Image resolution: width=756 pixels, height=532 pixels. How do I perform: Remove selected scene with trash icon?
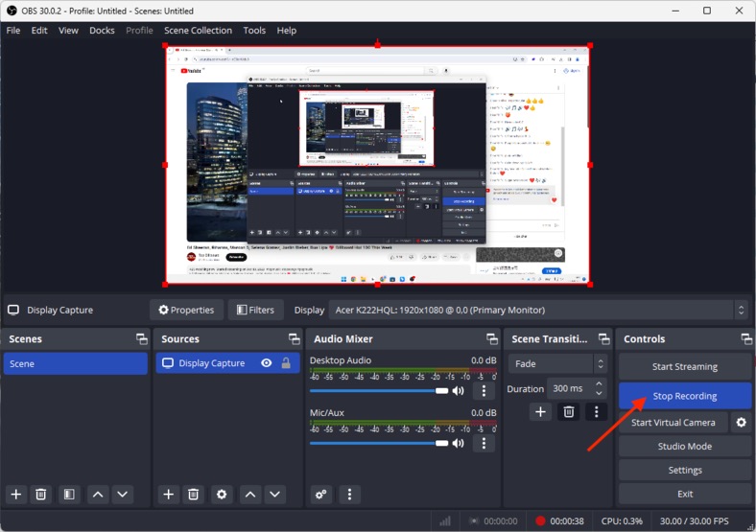(41, 495)
